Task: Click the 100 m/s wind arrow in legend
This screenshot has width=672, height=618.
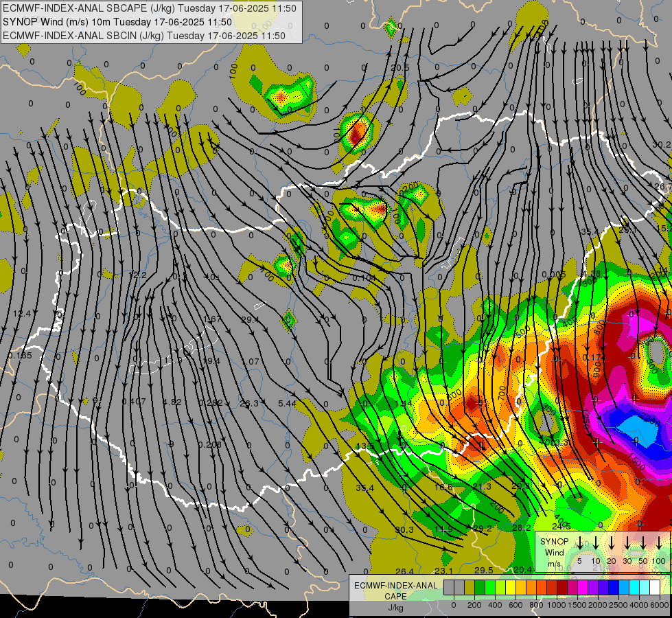Action: point(659,543)
